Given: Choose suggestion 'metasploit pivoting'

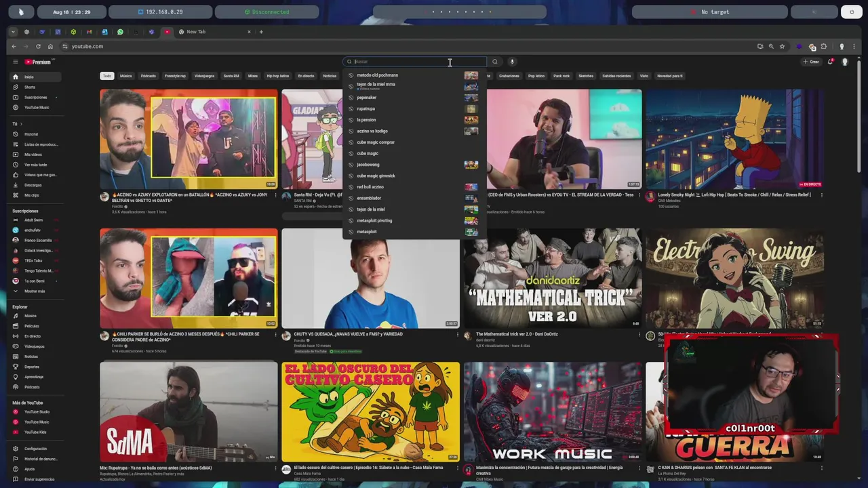Looking at the screenshot, I should point(414,220).
